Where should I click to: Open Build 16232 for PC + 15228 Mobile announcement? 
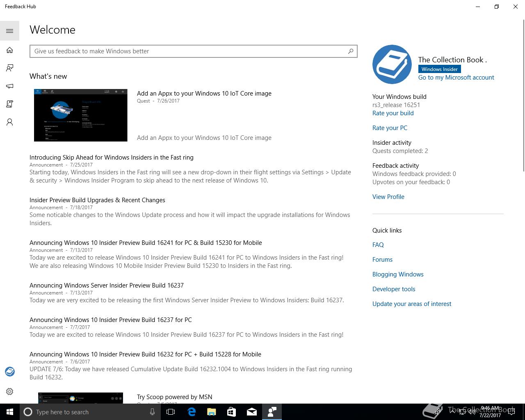[x=145, y=354]
